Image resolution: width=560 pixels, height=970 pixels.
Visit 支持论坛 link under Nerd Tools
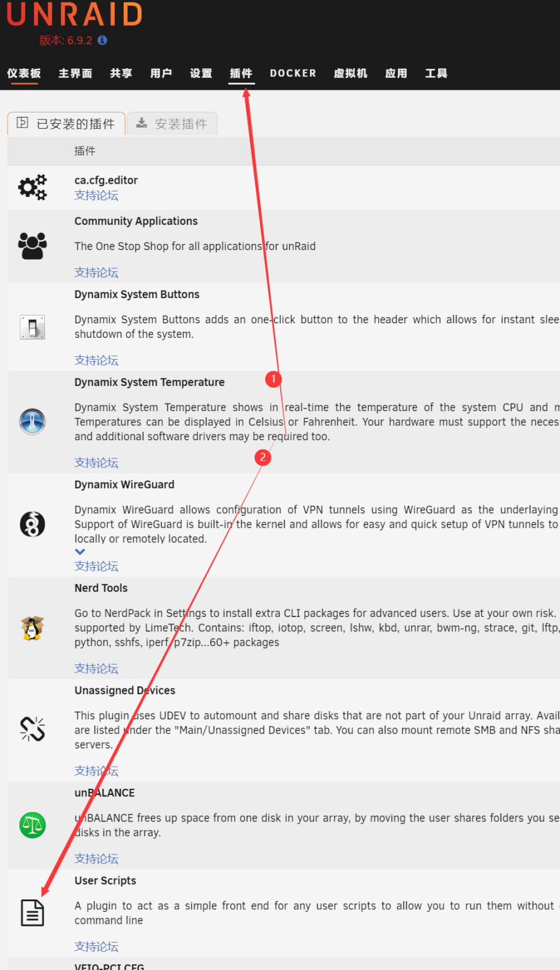pos(97,668)
